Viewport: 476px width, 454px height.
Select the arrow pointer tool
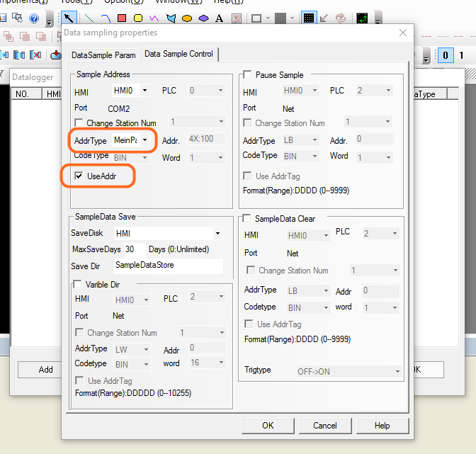[68, 18]
